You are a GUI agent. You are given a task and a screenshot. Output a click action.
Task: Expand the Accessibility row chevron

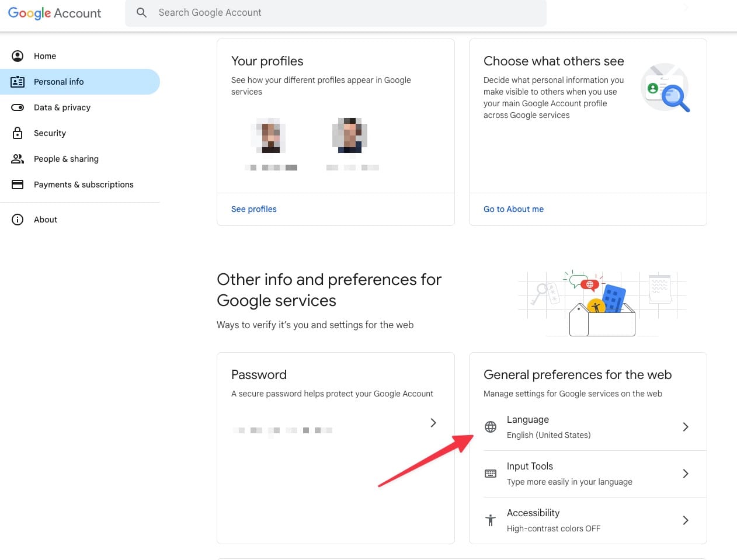click(x=686, y=520)
